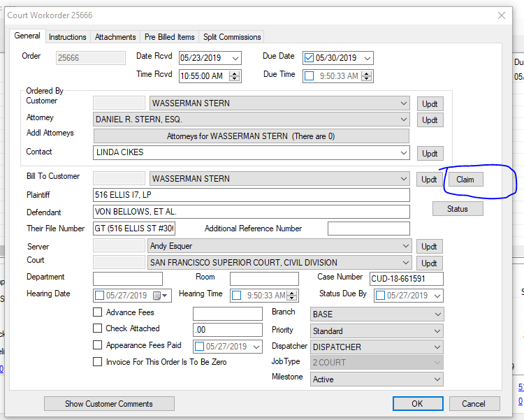This screenshot has height=420, width=524.
Task: Click the Server code field
Action: (x=119, y=245)
